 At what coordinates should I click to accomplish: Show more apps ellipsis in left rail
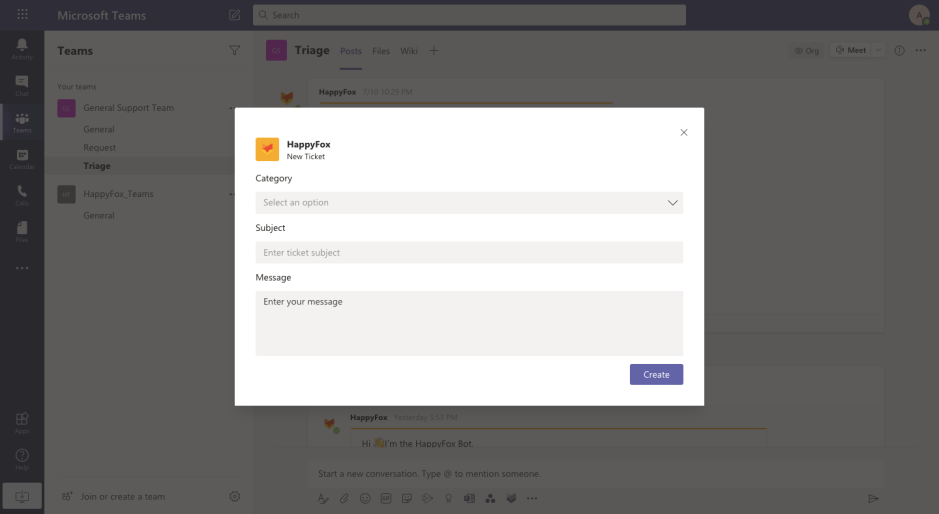click(x=22, y=268)
